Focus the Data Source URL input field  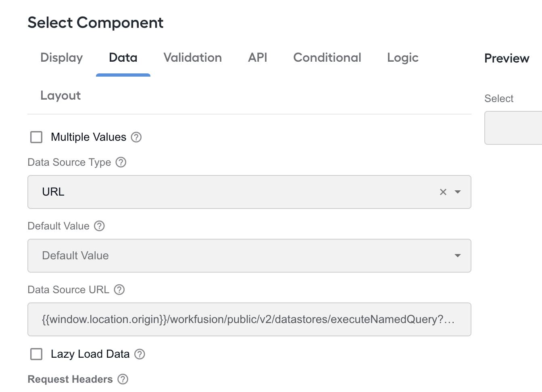(249, 319)
